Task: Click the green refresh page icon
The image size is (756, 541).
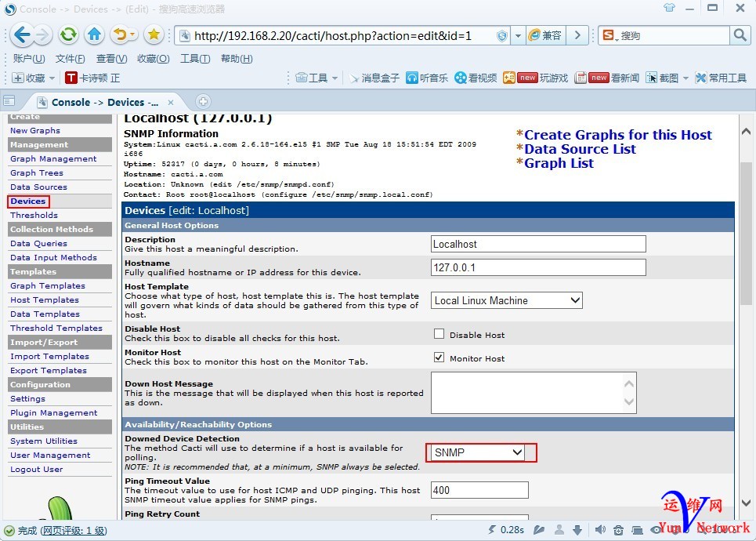Action: click(x=69, y=34)
